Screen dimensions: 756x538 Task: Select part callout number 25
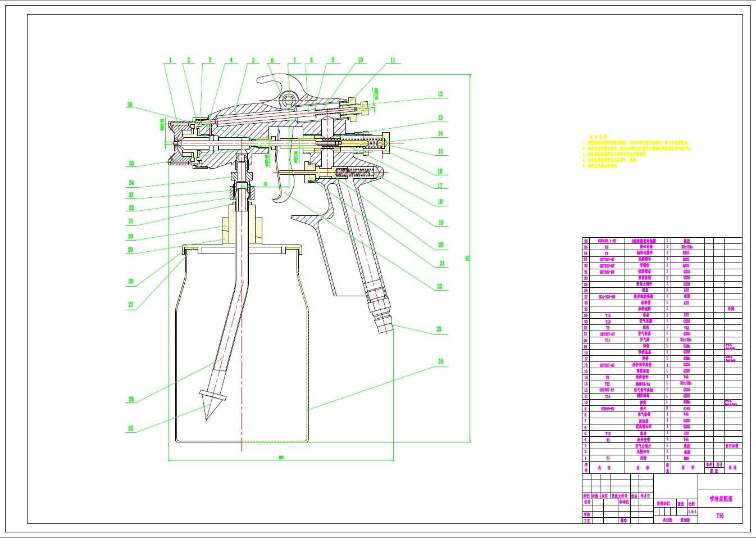point(130,428)
